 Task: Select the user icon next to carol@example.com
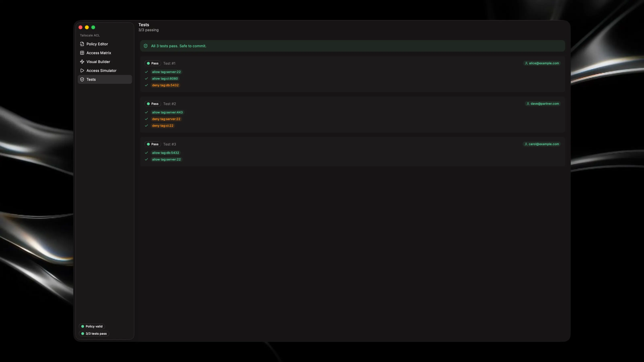526,144
